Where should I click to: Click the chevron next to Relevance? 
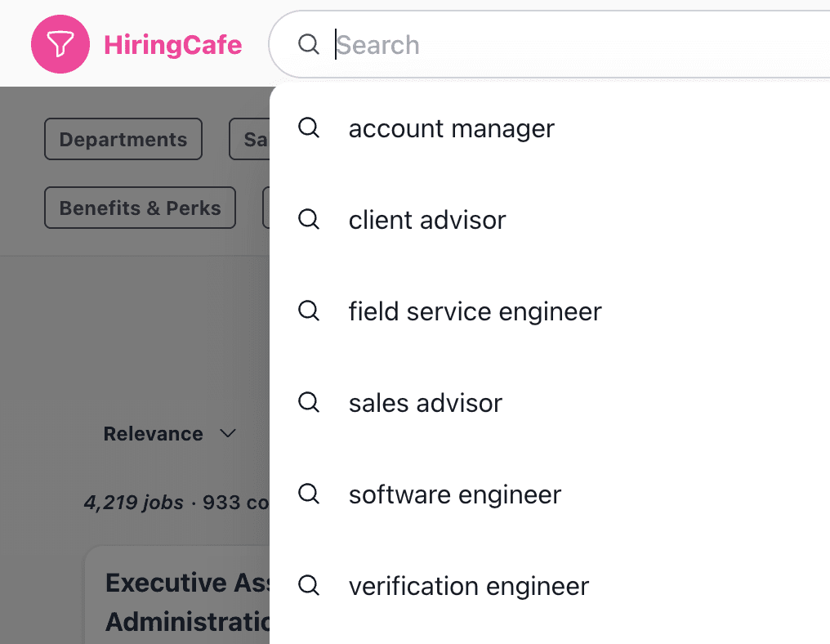coord(228,433)
